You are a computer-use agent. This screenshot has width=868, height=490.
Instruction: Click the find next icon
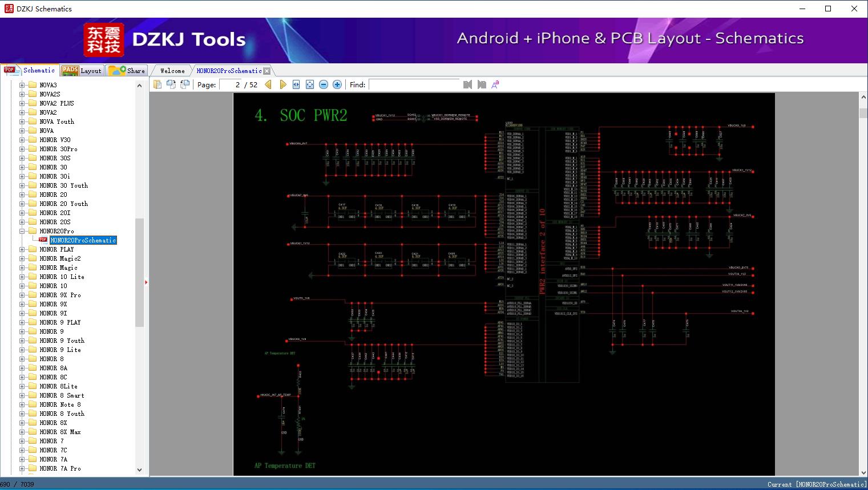pos(482,84)
